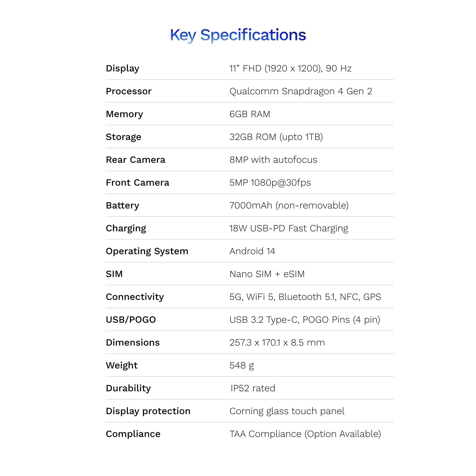Select the Front Camera label
The image size is (476, 476).
[x=138, y=183]
